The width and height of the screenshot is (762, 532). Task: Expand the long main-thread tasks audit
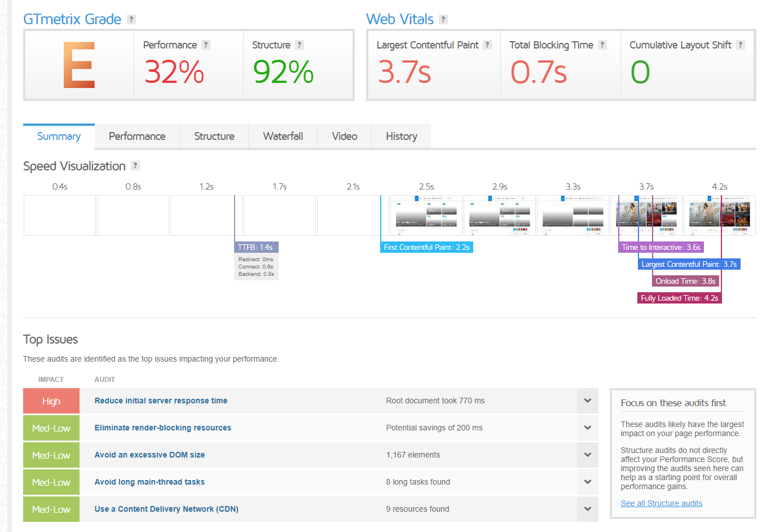pyautogui.click(x=588, y=482)
